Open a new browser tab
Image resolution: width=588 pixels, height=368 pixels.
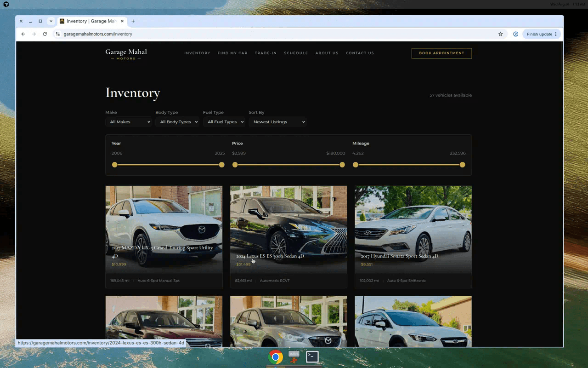point(133,21)
